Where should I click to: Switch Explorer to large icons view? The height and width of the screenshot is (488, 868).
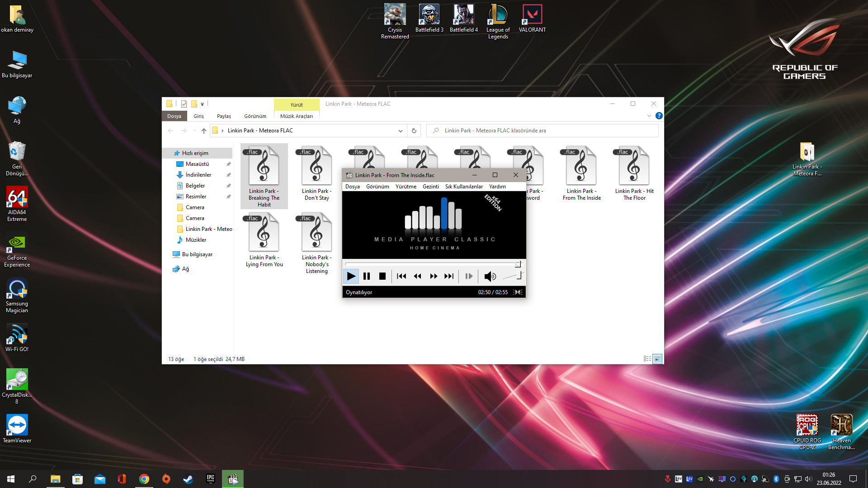(658, 359)
